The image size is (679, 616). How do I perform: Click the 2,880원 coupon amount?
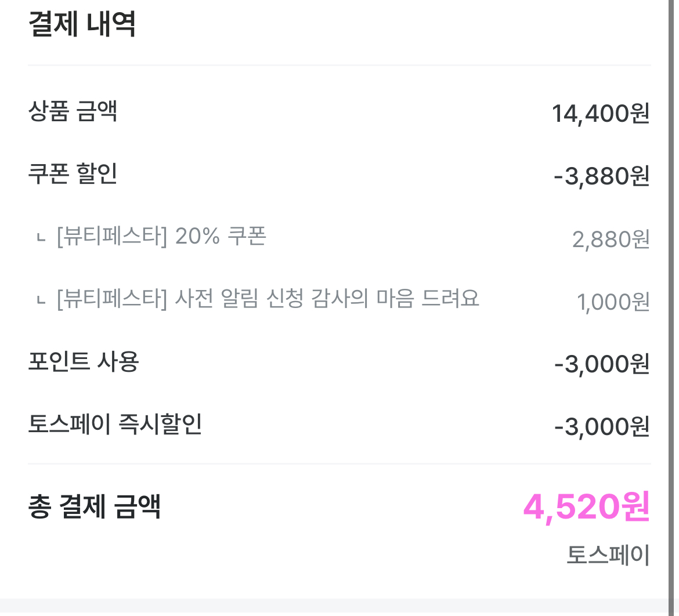[x=611, y=240]
